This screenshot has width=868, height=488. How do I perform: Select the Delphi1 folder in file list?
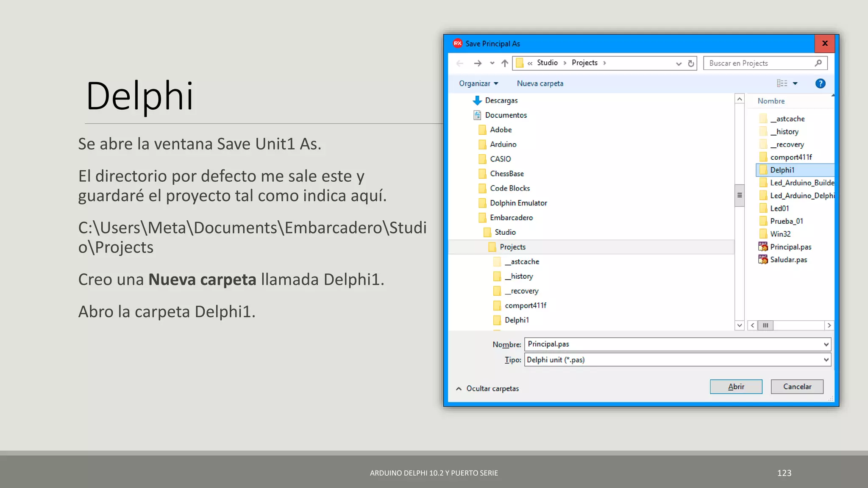[795, 170]
